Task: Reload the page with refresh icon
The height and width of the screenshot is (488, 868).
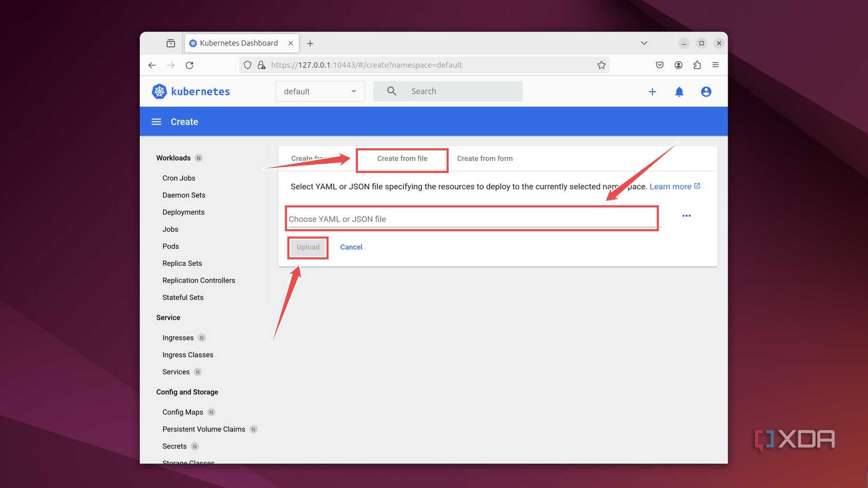Action: tap(189, 65)
